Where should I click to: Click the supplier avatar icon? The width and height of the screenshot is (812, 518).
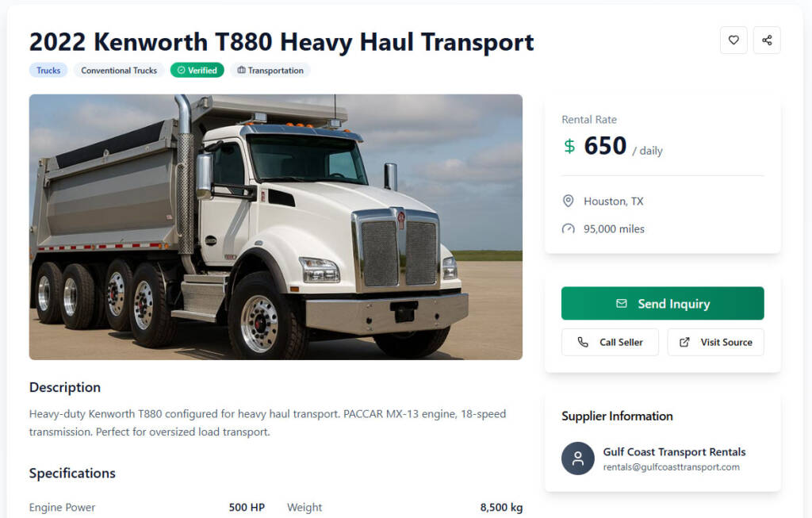pos(578,459)
